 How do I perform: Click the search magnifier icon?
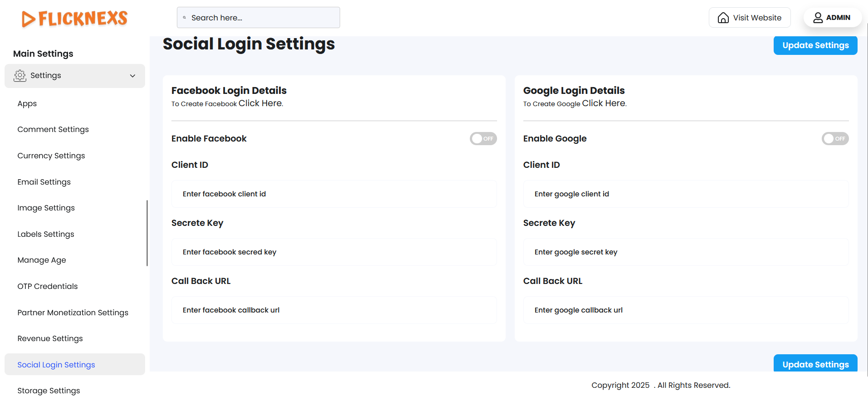pos(185,18)
